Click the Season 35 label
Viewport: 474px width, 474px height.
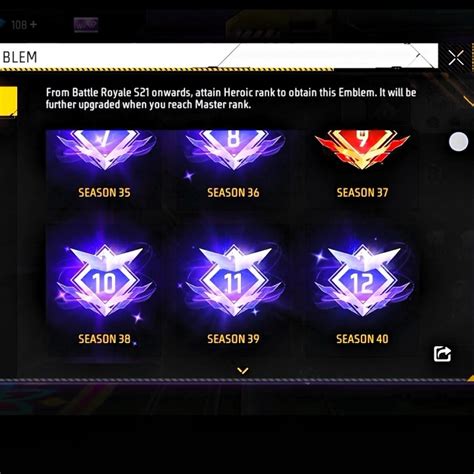[x=104, y=192]
